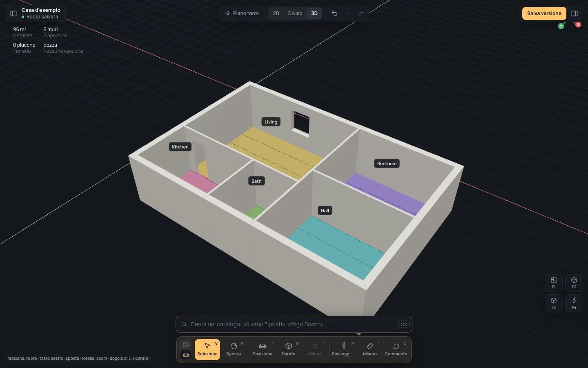Toggle furniture mode in toolbar switcher

click(x=186, y=355)
